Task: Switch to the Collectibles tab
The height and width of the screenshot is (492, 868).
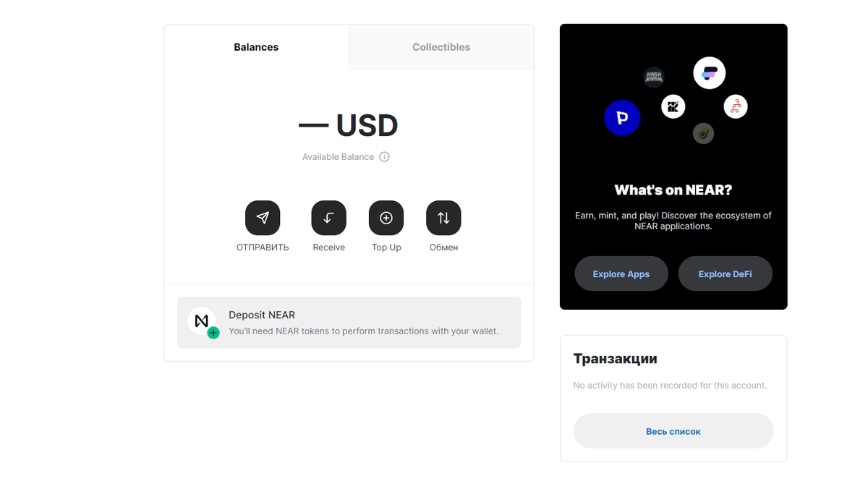Action: pyautogui.click(x=441, y=47)
